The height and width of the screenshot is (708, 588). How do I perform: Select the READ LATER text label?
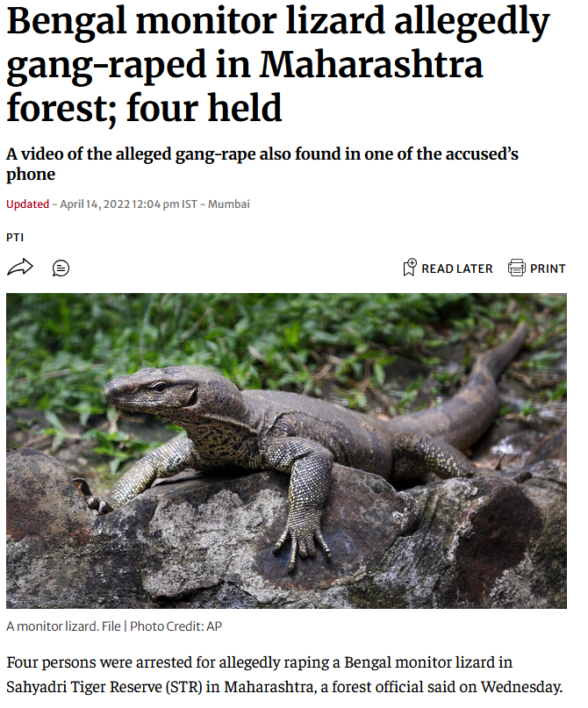[x=457, y=268]
